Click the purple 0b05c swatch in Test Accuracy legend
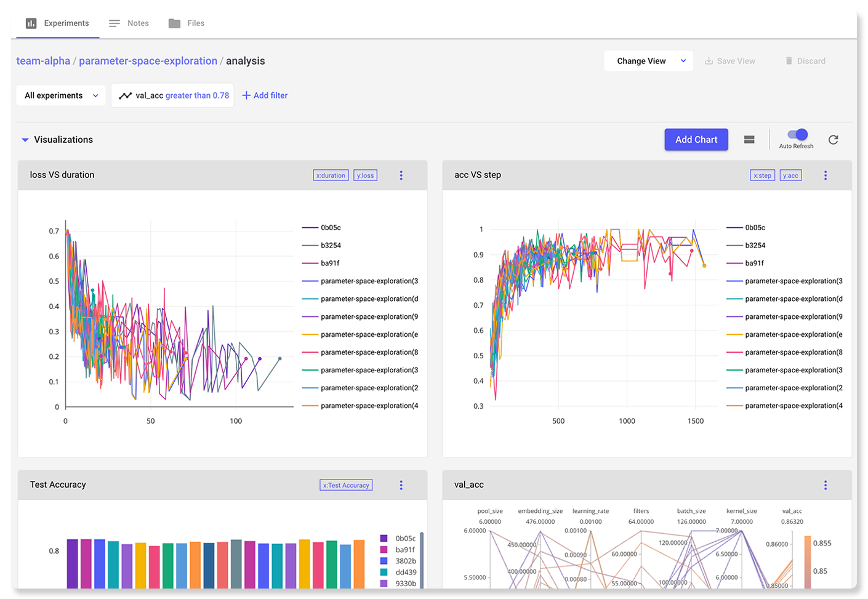The height and width of the screenshot is (599, 868). click(384, 538)
